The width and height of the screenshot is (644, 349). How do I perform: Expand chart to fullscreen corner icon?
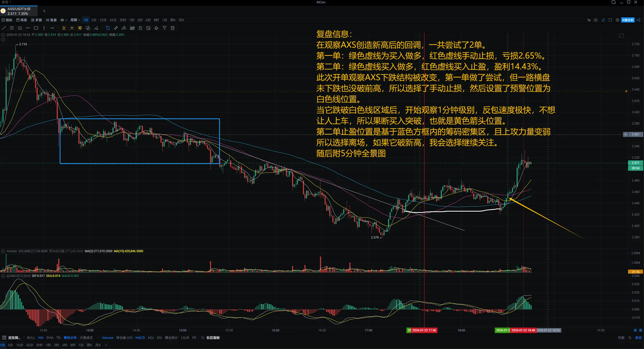(621, 36)
